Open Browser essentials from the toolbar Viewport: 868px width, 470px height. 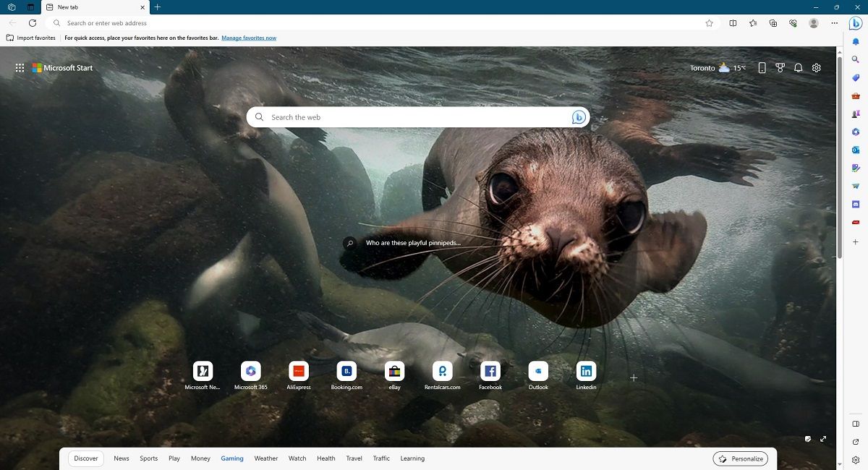tap(793, 22)
